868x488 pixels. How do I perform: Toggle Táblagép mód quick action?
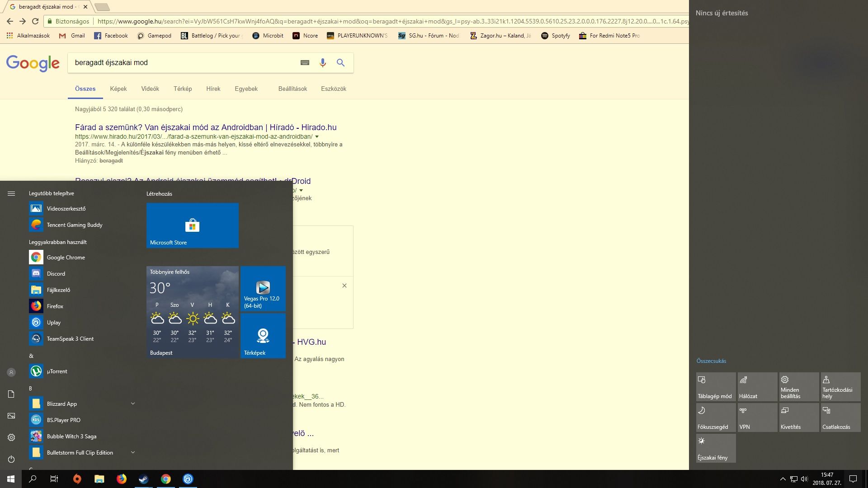point(716,386)
